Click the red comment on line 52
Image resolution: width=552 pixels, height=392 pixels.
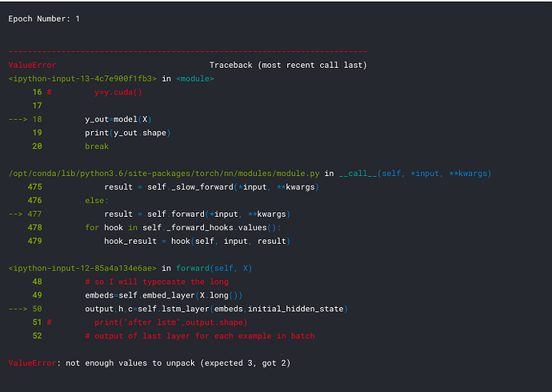pos(200,336)
